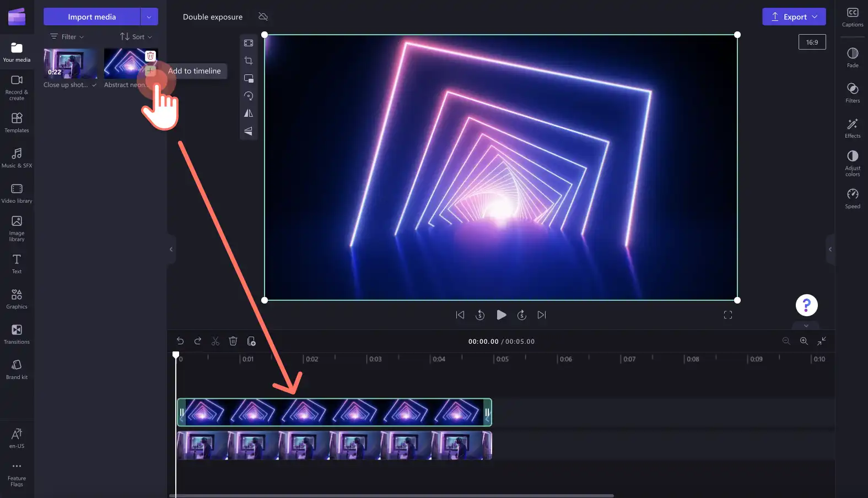The width and height of the screenshot is (868, 498).
Task: Flip the clip vertically
Action: coord(249,131)
